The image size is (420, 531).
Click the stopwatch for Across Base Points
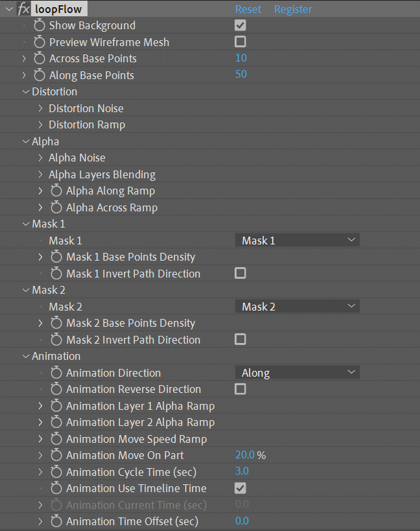click(39, 58)
